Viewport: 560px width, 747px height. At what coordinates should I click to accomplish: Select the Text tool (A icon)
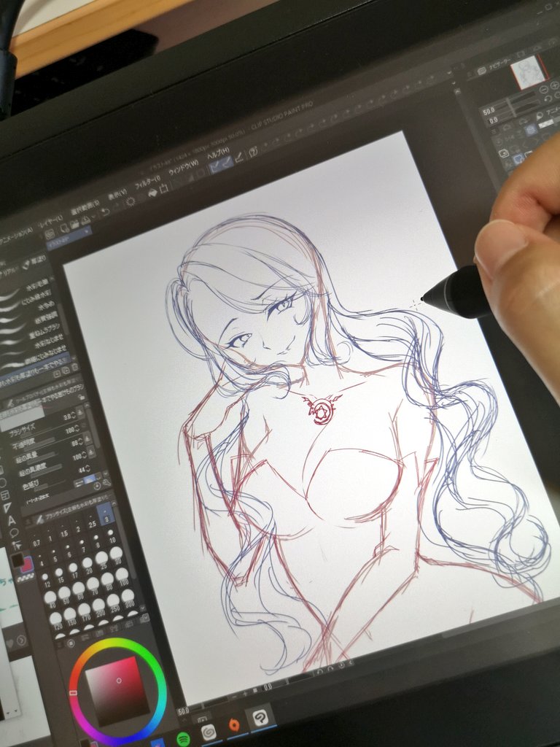[12, 519]
